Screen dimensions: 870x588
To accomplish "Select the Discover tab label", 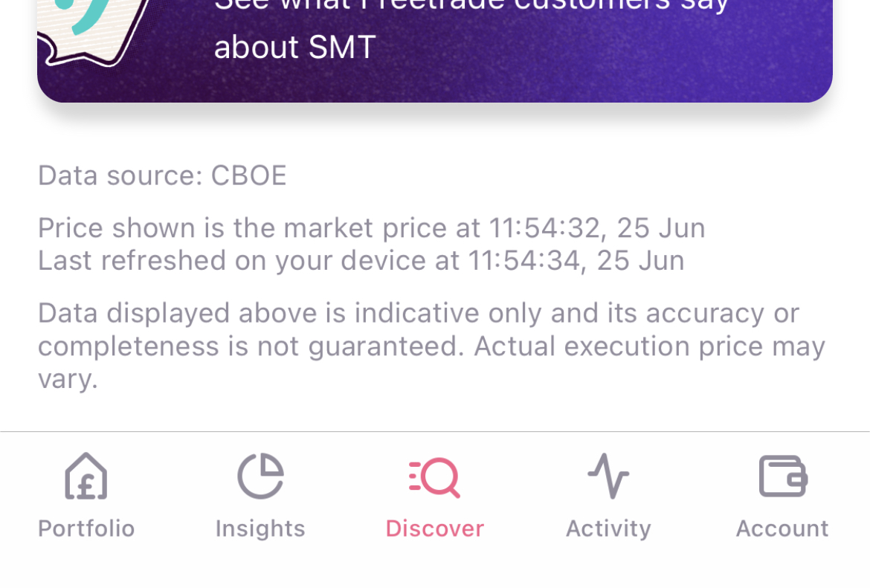I will coord(435,528).
